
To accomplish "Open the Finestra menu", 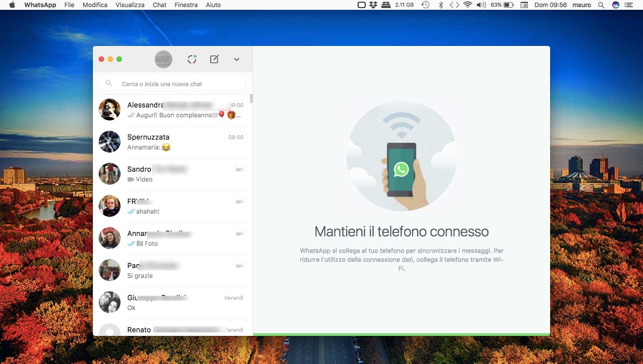I will [x=186, y=5].
